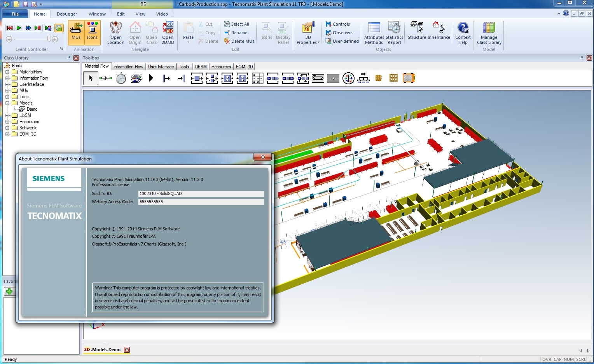Switch to the Video ribbon tab
Screen dimensions: 594x364
pyautogui.click(x=162, y=14)
